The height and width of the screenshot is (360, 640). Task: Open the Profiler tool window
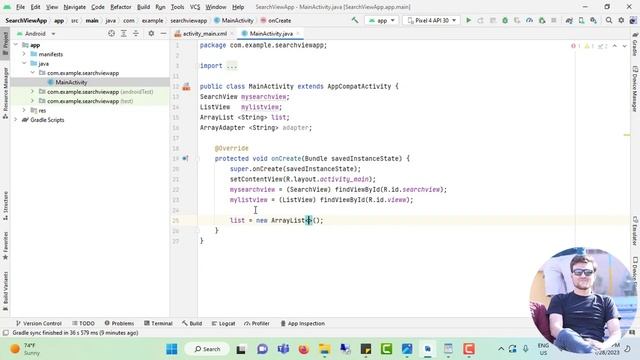[257, 323]
